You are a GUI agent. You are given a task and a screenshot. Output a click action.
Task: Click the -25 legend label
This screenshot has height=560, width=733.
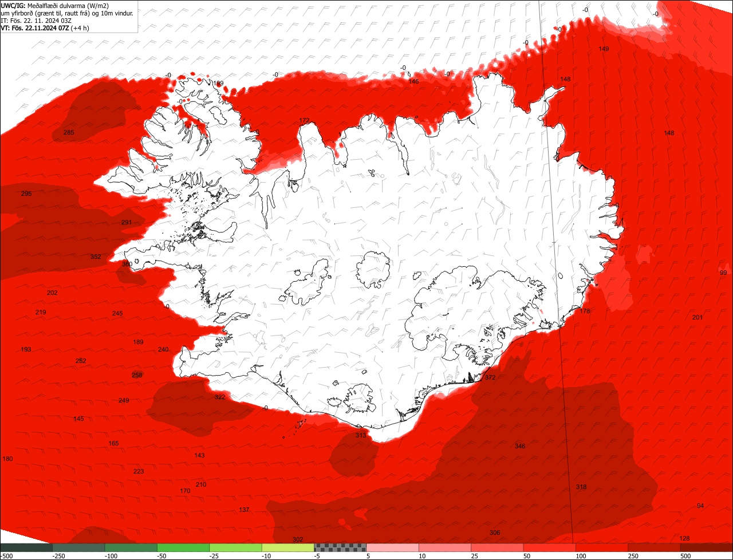[x=215, y=556]
